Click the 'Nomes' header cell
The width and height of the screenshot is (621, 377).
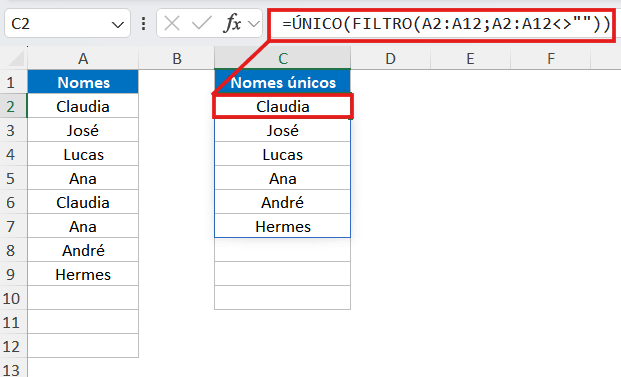coord(83,82)
